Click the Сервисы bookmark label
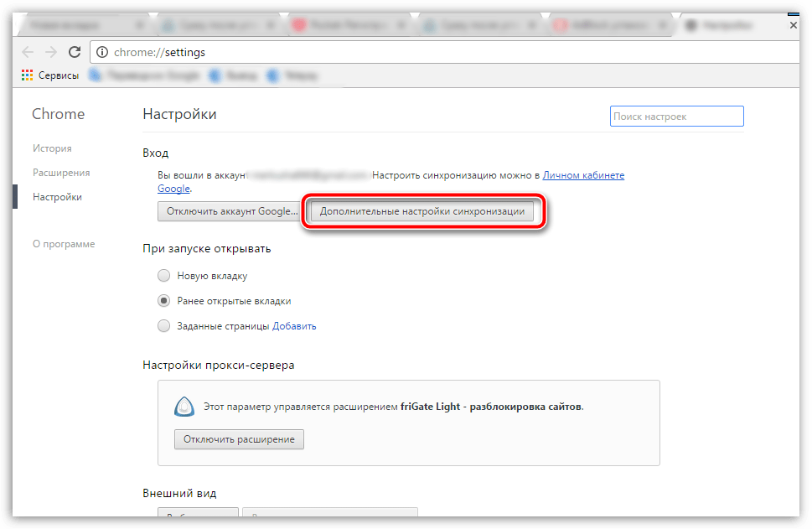Screen dimensions: 812x529 point(59,75)
